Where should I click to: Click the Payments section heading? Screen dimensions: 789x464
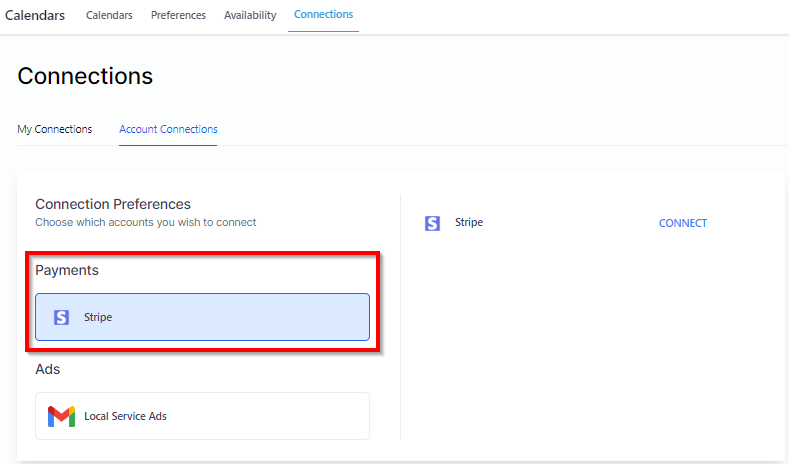(67, 270)
